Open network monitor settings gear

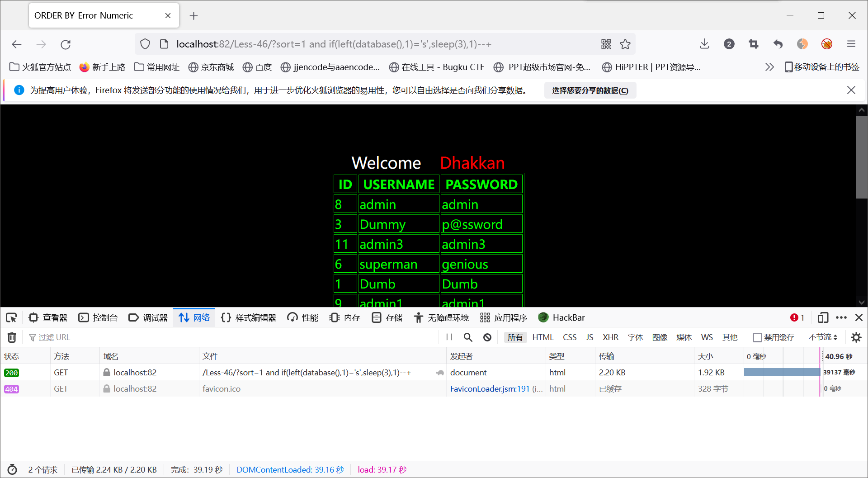coord(857,337)
